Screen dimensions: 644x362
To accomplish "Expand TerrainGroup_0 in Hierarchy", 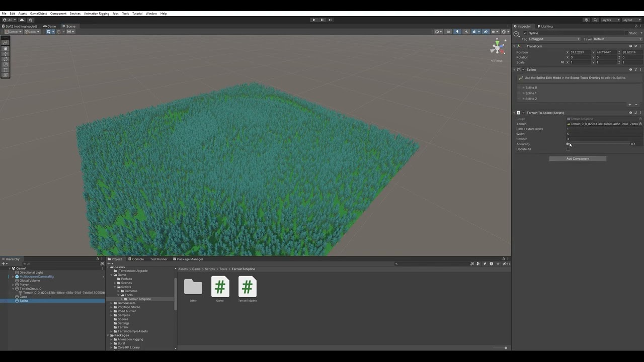I will (x=14, y=289).
